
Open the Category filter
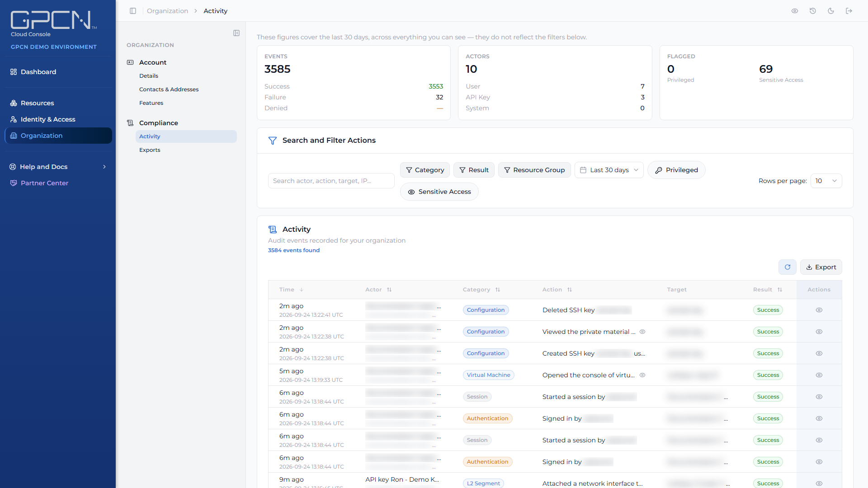[x=425, y=170]
